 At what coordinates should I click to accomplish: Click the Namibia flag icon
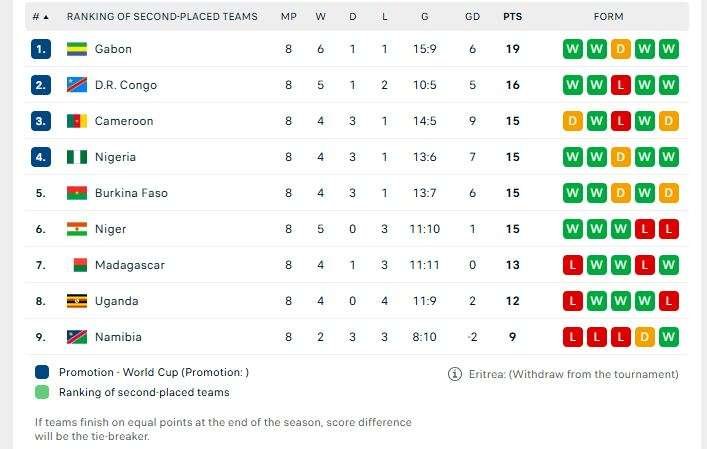[76, 337]
